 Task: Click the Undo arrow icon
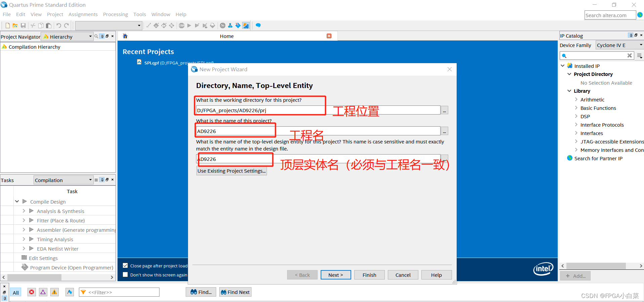point(59,26)
